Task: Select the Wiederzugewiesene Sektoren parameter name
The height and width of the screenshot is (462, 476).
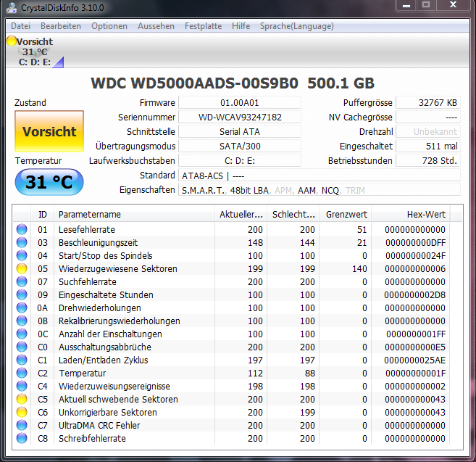Action: pos(118,268)
